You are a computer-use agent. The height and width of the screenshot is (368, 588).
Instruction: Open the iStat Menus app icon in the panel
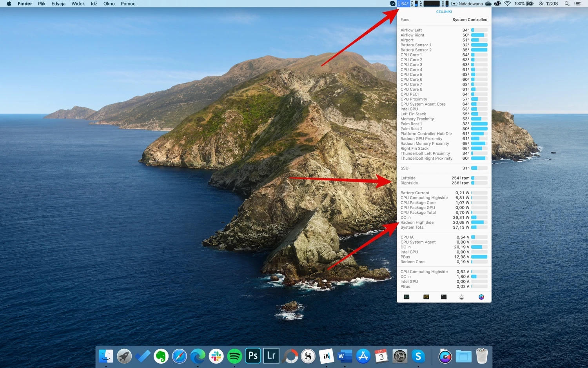(481, 297)
